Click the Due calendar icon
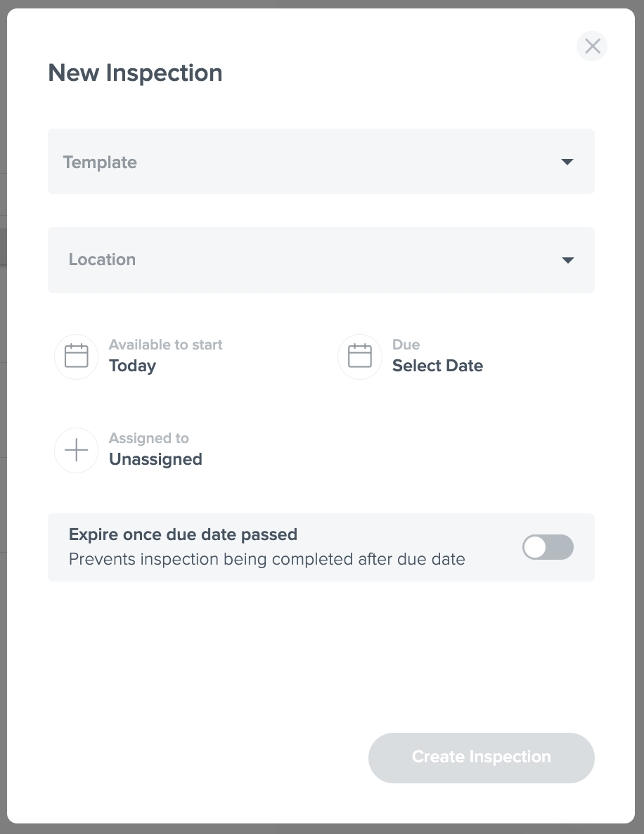The height and width of the screenshot is (834, 644). point(360,357)
